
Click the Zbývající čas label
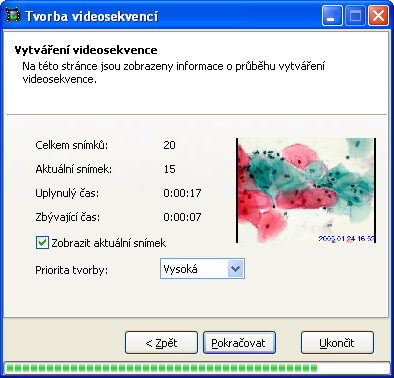tap(68, 217)
